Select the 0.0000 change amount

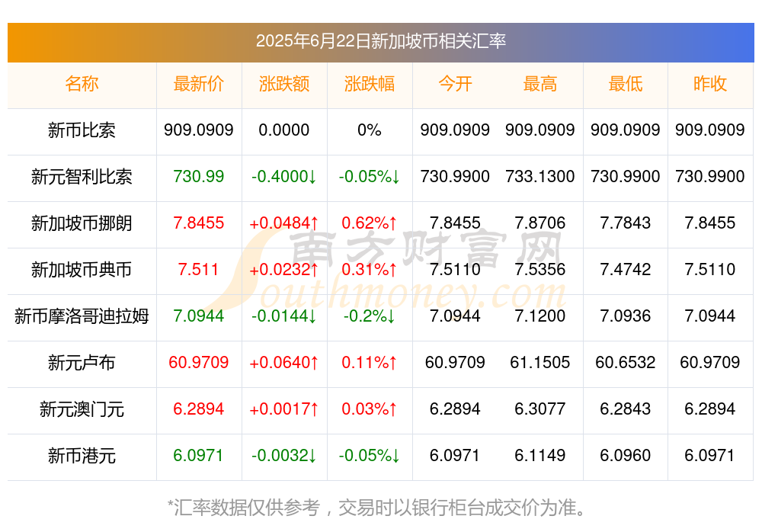click(x=283, y=130)
